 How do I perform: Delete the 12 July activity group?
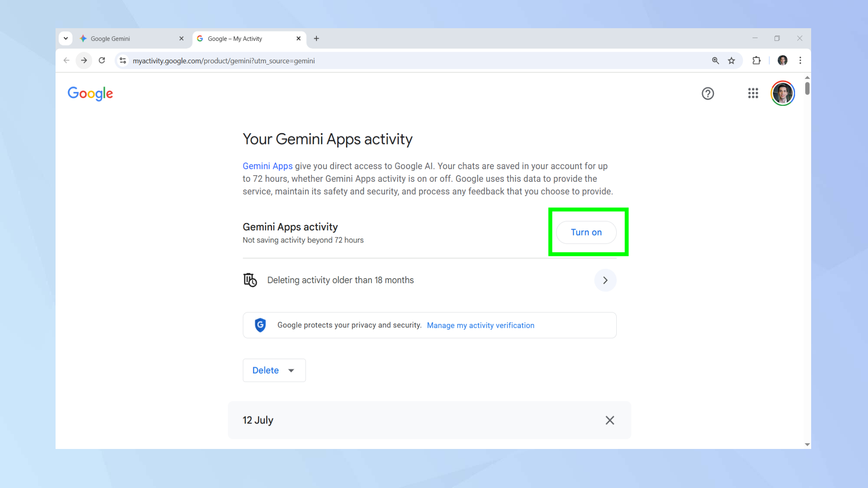click(x=609, y=420)
